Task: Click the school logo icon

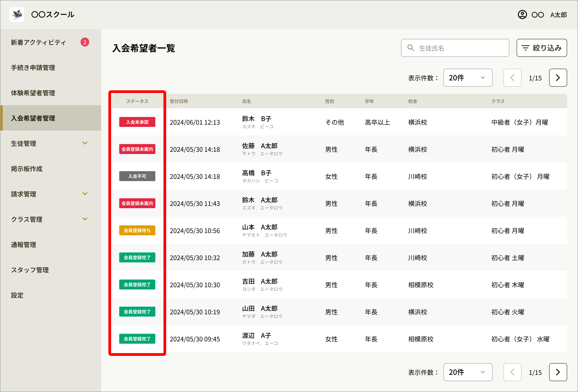Action: click(17, 14)
